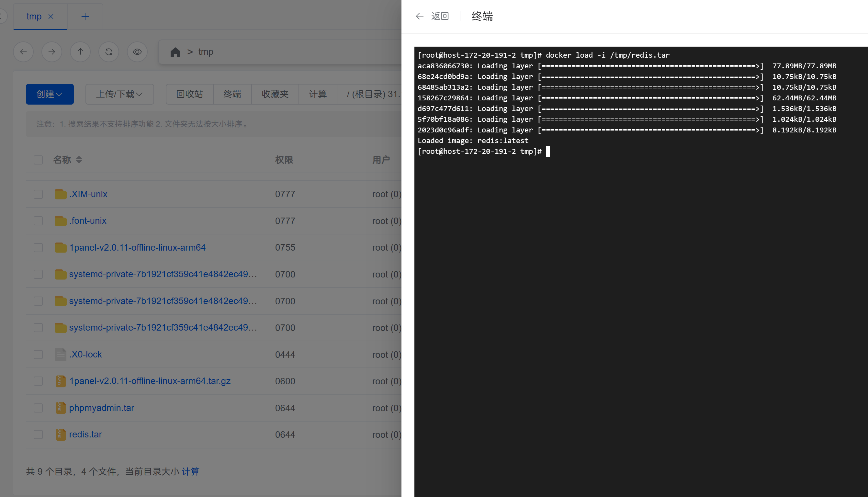Close the tmp tab

pyautogui.click(x=51, y=17)
